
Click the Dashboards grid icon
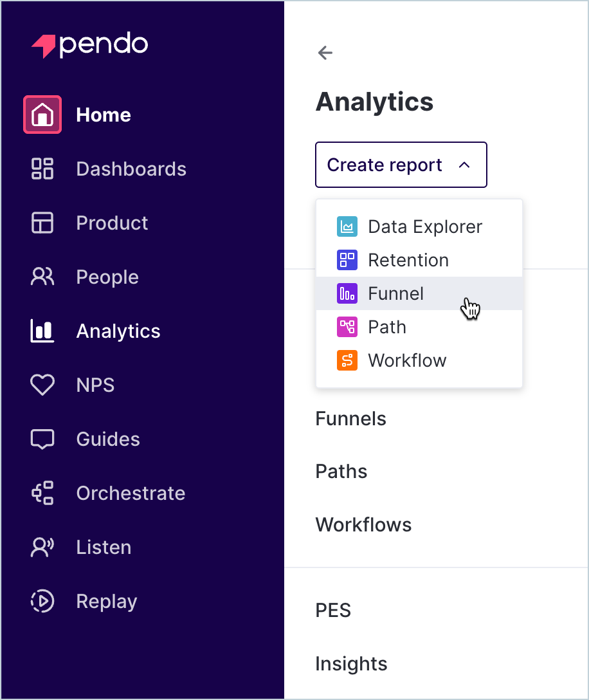[x=42, y=169]
